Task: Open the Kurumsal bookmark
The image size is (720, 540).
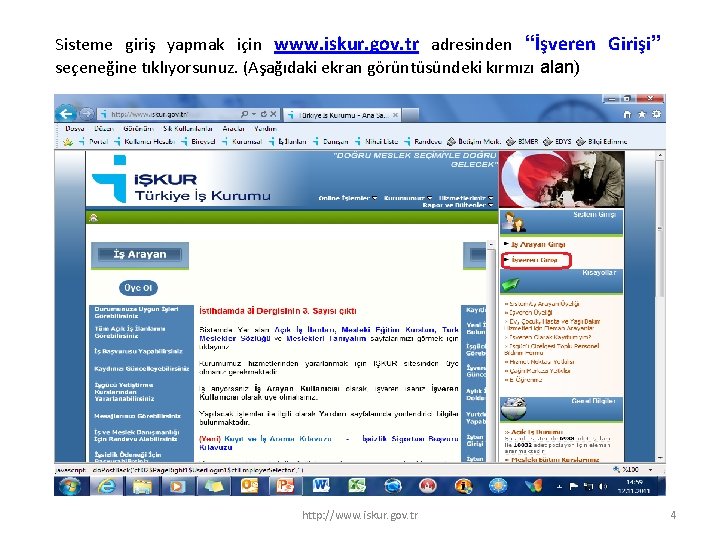Action: pos(242,141)
